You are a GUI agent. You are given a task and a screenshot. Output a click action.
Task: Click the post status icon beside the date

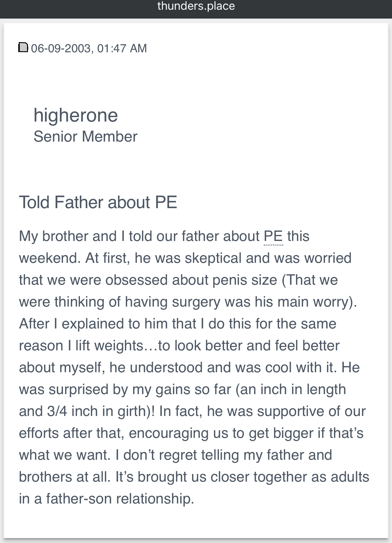click(x=23, y=47)
